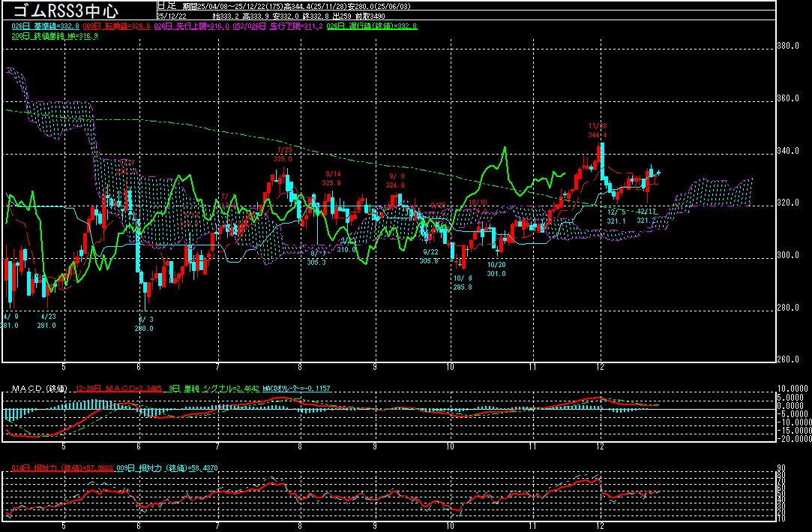Click the 4/23 low label at 281.0

[46, 320]
